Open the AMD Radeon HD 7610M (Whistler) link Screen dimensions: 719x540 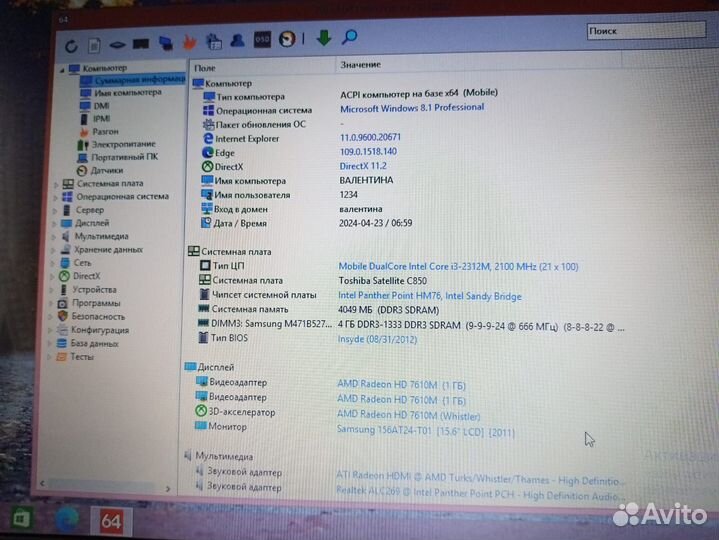point(408,415)
